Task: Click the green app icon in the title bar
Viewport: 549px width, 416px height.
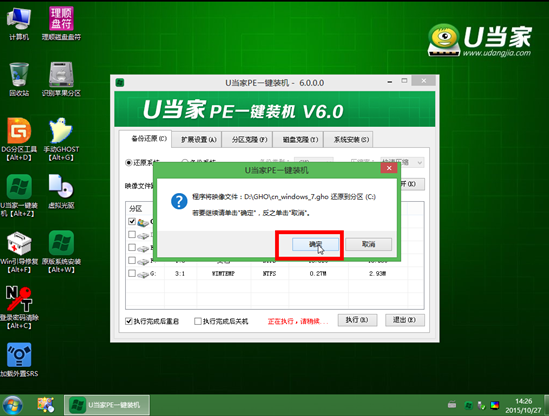Action: (x=120, y=83)
